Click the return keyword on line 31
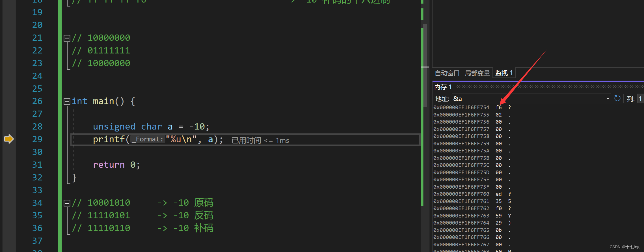644x252 pixels. pyautogui.click(x=109, y=165)
